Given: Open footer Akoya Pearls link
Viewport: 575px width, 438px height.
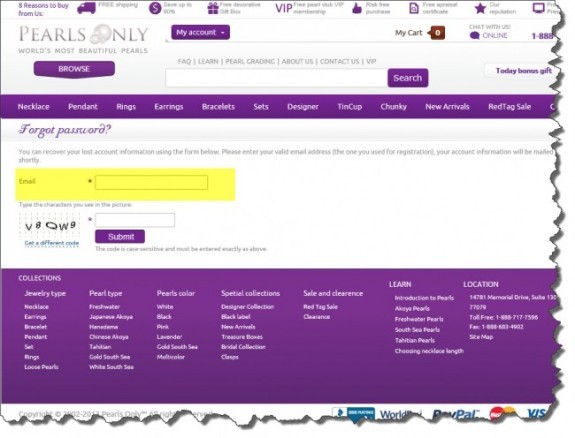Looking at the screenshot, I should point(412,309).
